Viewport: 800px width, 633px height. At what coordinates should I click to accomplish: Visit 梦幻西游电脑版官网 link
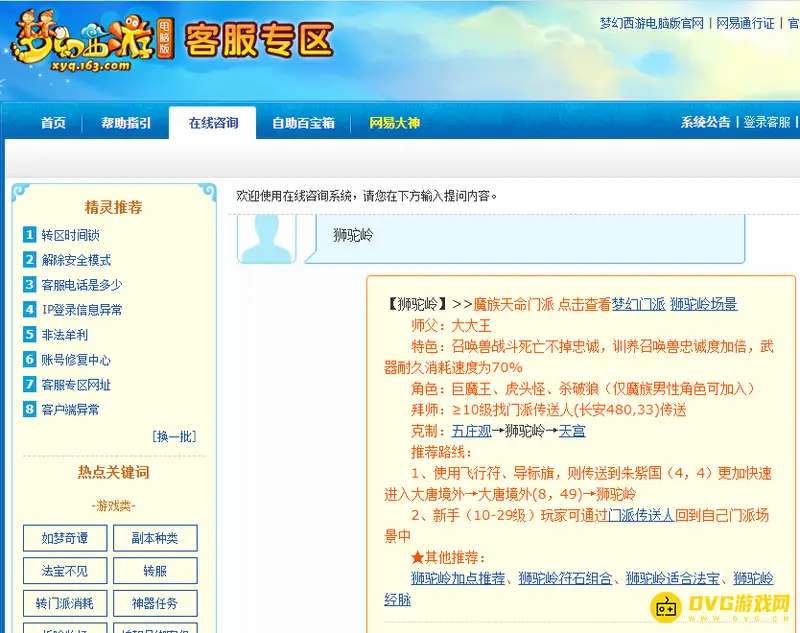click(652, 23)
